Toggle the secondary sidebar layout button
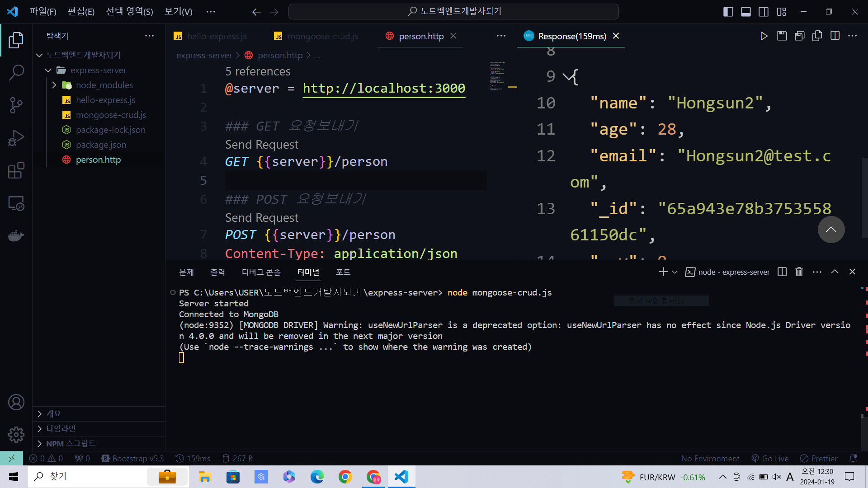 764,12
